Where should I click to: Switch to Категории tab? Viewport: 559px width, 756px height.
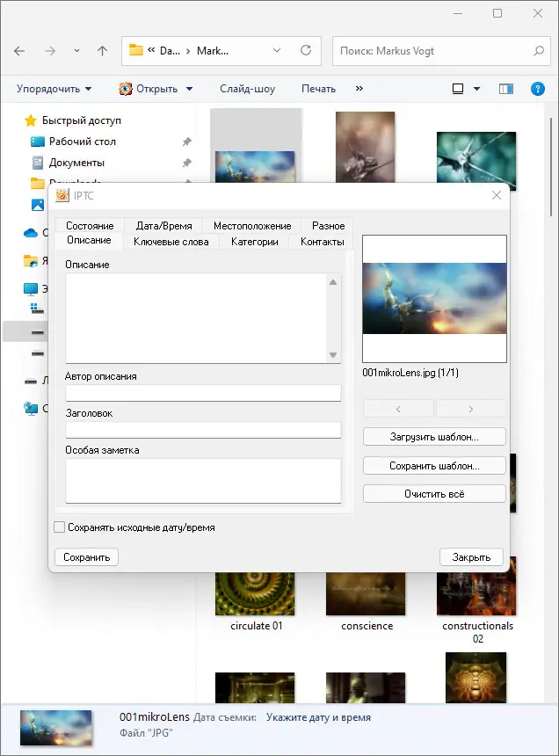point(254,242)
